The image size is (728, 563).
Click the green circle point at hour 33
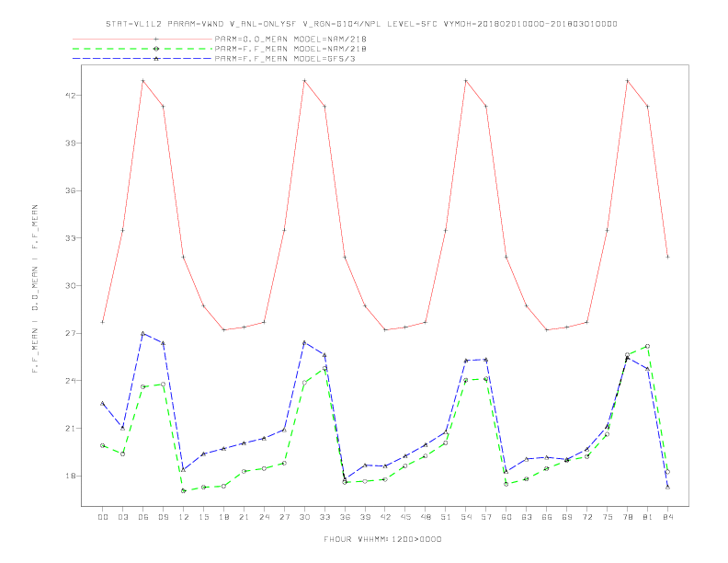pos(324,368)
